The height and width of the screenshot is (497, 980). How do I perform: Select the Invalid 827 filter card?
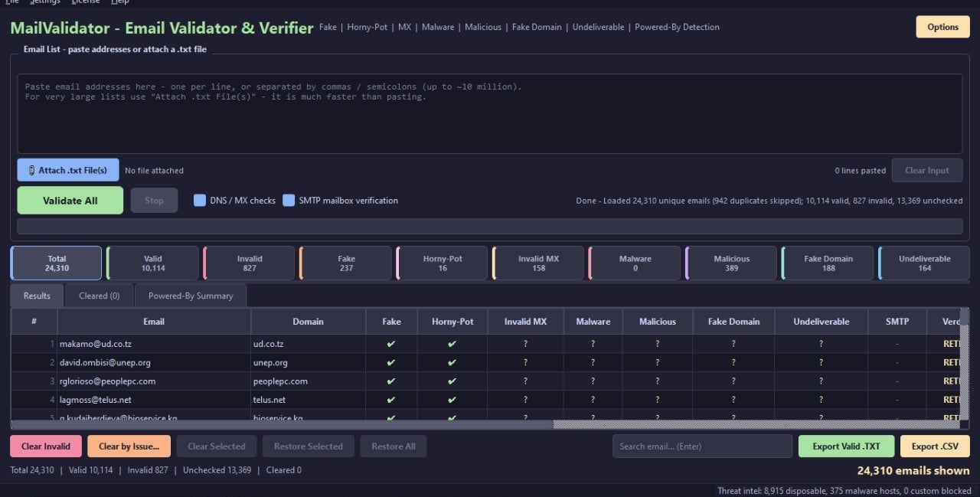249,263
